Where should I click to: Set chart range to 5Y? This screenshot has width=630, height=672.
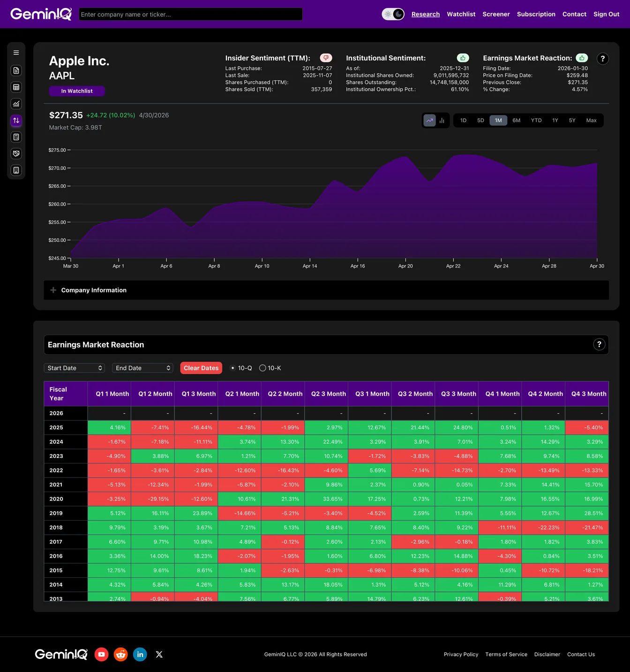click(572, 120)
